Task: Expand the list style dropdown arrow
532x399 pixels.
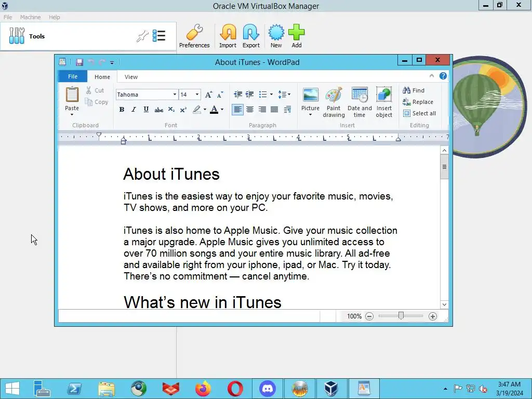Action: pos(271,95)
